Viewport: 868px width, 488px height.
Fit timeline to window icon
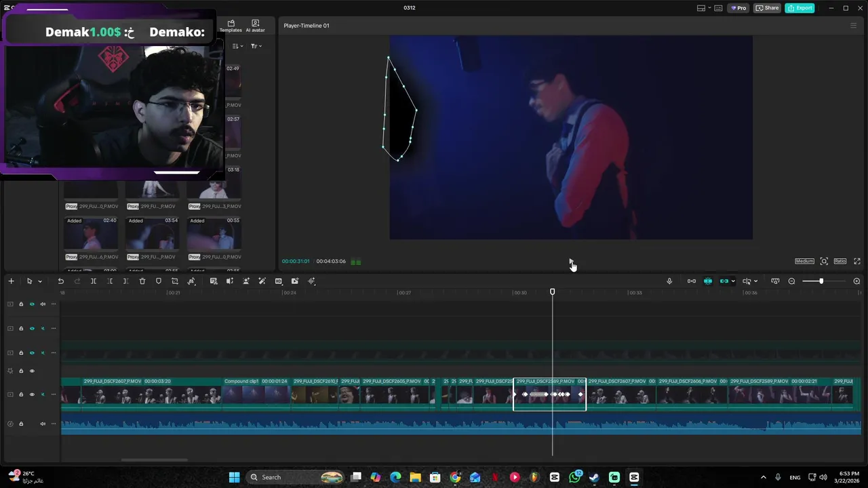(x=775, y=281)
